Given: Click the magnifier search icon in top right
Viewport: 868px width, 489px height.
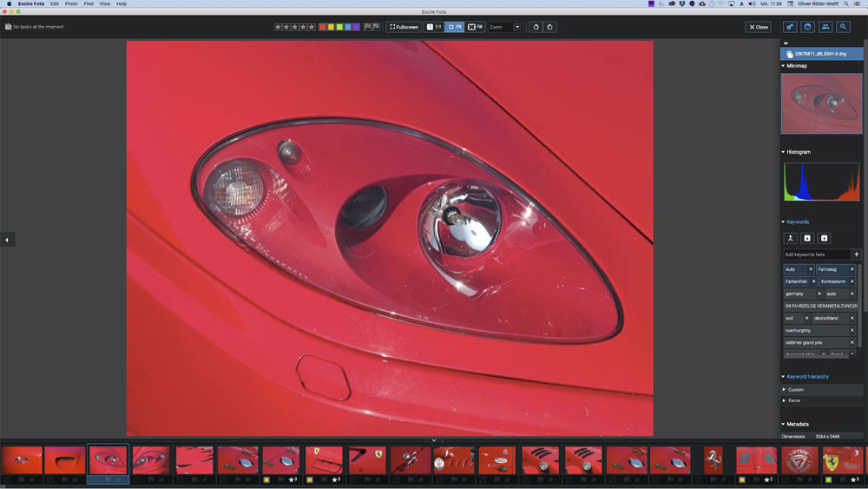Looking at the screenshot, I should coord(843,27).
